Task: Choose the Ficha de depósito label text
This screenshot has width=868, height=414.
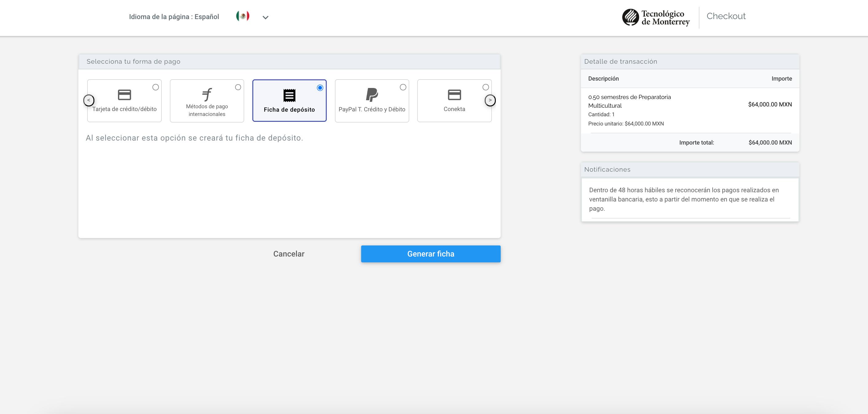Action: [289, 109]
